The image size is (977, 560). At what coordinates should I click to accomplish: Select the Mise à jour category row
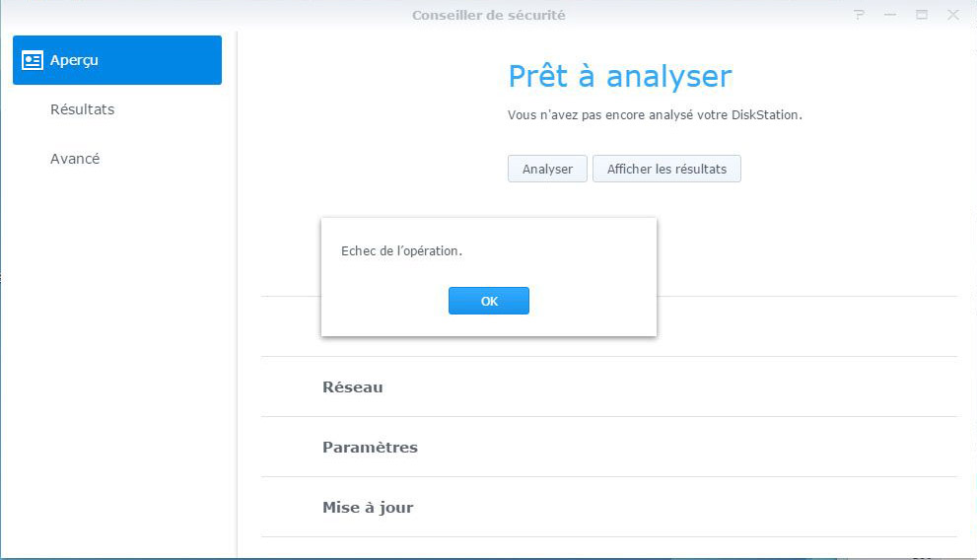(x=608, y=507)
